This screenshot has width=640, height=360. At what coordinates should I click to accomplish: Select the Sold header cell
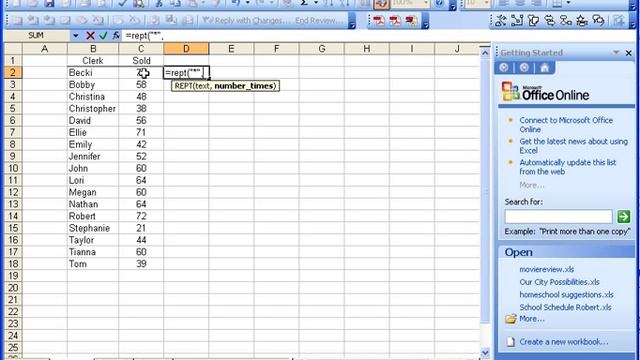(x=141, y=61)
